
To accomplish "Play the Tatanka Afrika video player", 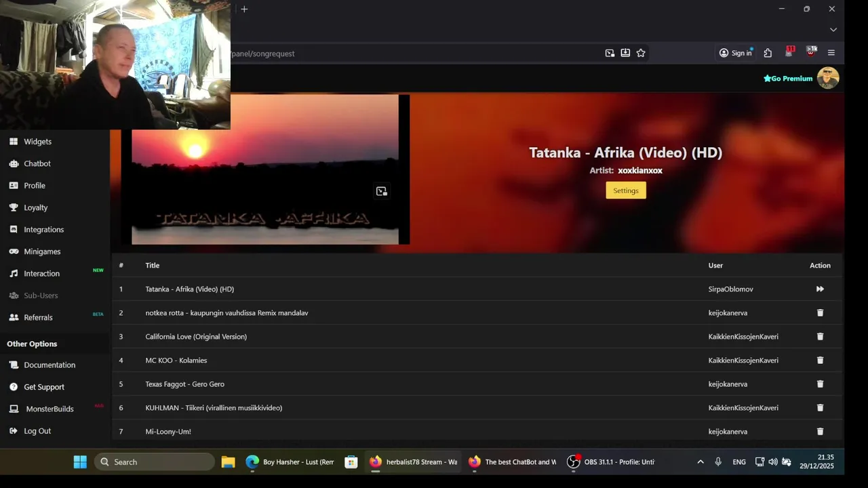I will (x=265, y=169).
